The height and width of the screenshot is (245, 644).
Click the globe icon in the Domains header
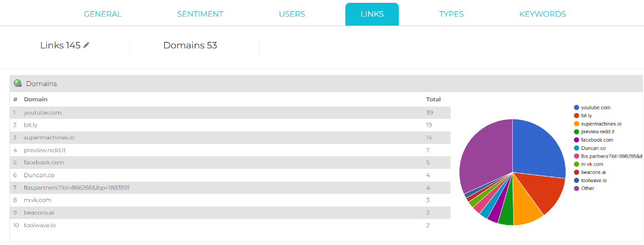[x=18, y=83]
